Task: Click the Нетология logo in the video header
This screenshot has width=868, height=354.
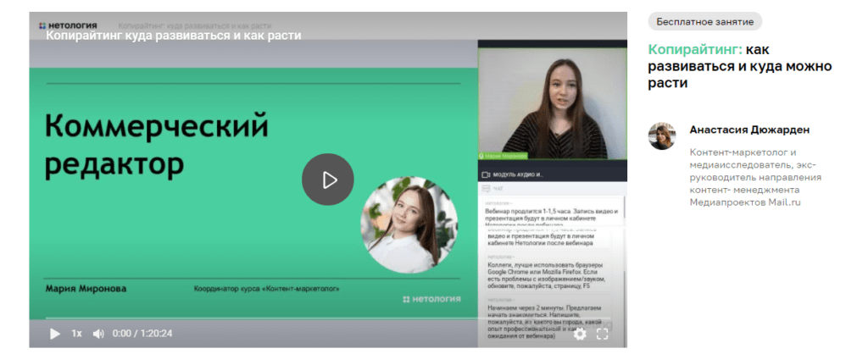Action: coord(68,25)
